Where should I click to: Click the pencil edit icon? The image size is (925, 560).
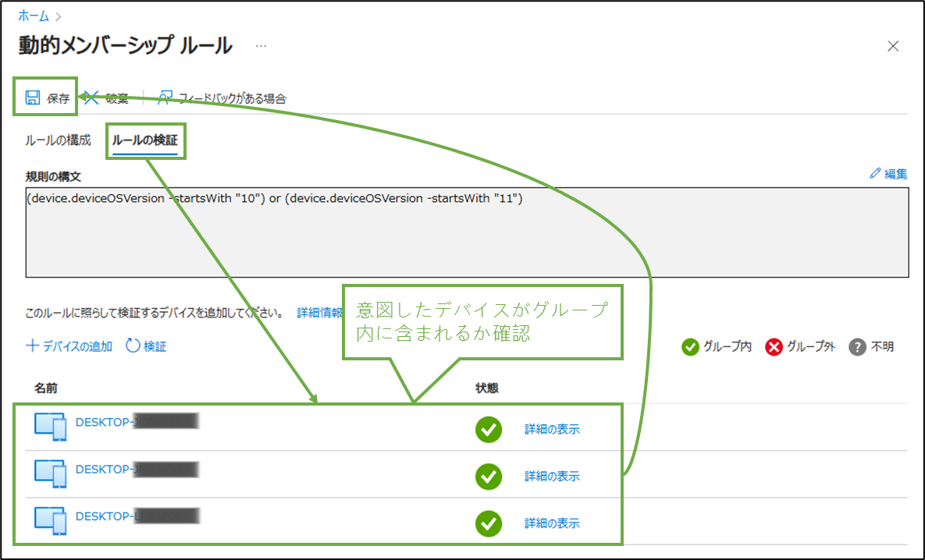click(x=876, y=173)
